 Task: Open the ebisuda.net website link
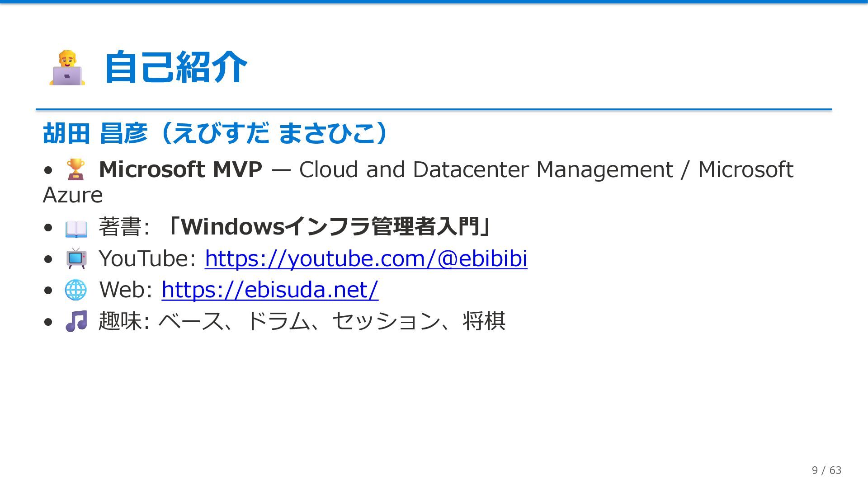click(269, 290)
